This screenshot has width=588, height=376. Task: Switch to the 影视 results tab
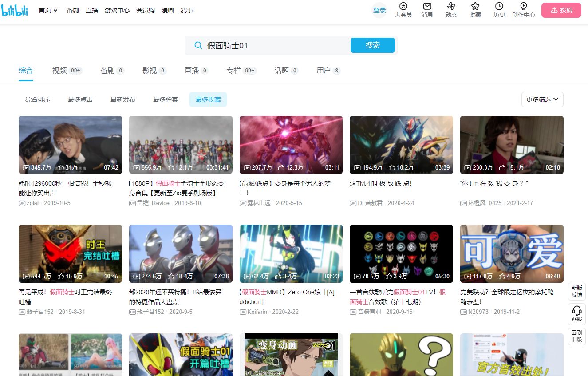[x=154, y=71]
